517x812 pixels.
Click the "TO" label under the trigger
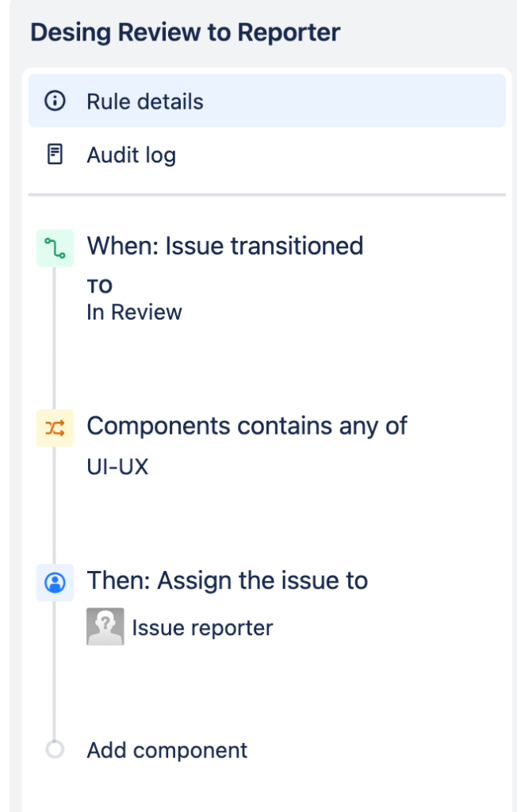pos(99,287)
